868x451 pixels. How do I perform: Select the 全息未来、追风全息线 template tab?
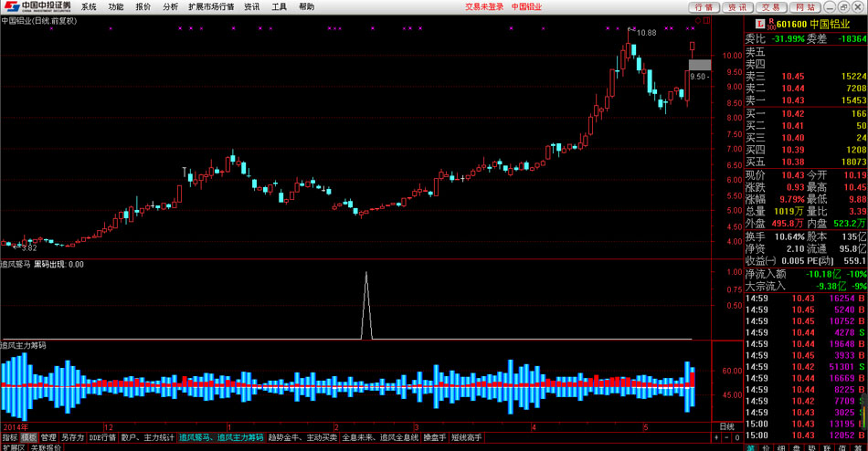point(380,437)
